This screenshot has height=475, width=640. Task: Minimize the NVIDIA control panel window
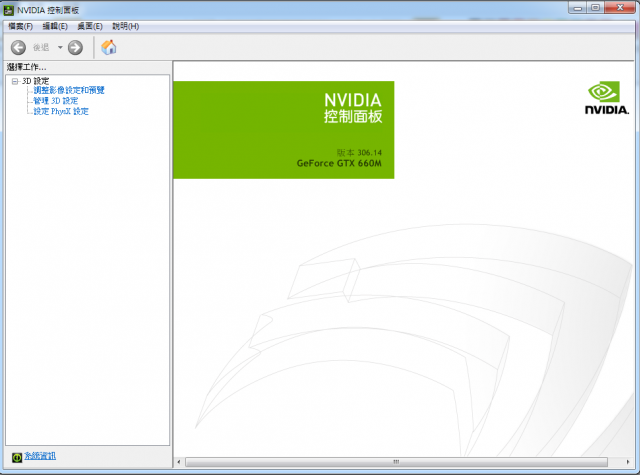(x=578, y=8)
